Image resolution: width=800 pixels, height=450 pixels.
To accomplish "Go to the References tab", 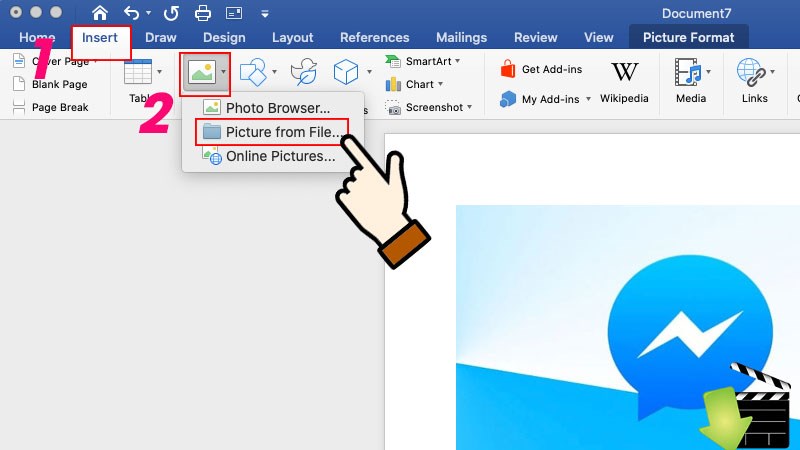I will [374, 38].
